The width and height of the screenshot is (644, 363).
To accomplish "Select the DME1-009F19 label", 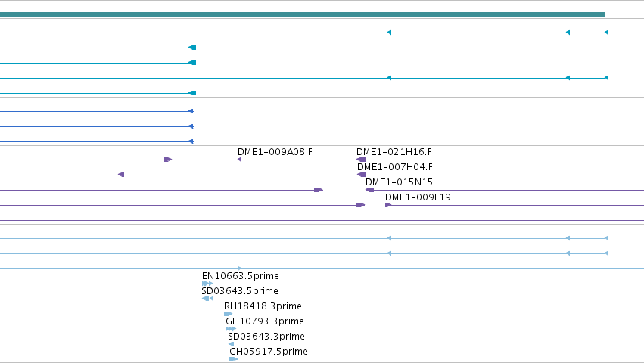I will coord(418,197).
